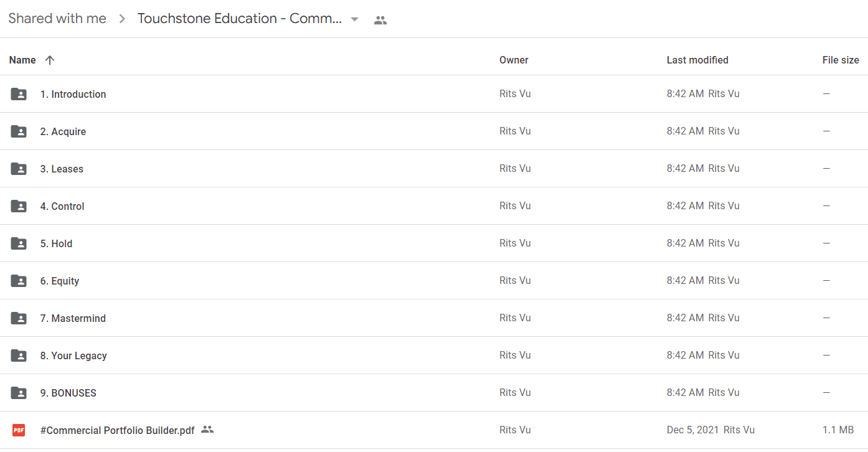Screen dimensions: 868x452
Task: Click the red PDF icon of Commercial Portfolio Builder
Action: click(x=19, y=430)
